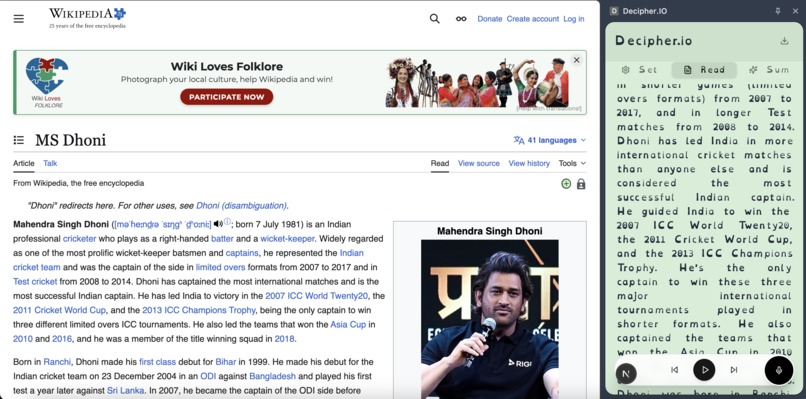Open the Test cricket link
The width and height of the screenshot is (806, 399).
pyautogui.click(x=35, y=282)
